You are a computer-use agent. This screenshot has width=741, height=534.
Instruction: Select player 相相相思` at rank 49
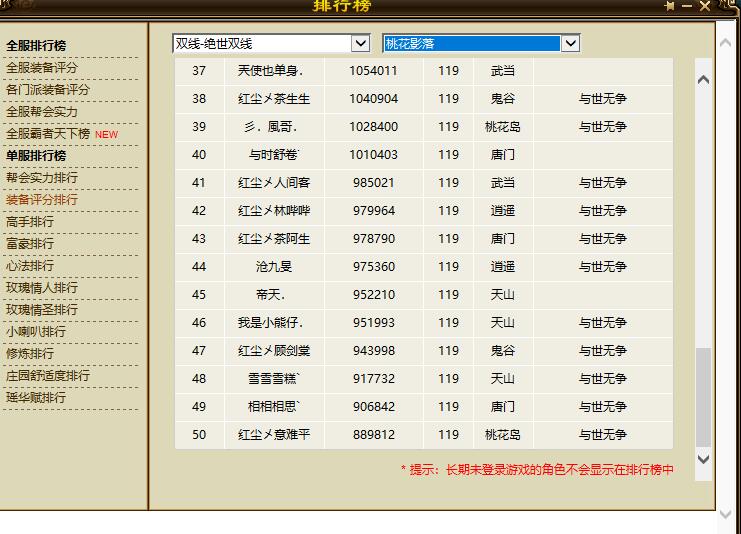pos(274,406)
